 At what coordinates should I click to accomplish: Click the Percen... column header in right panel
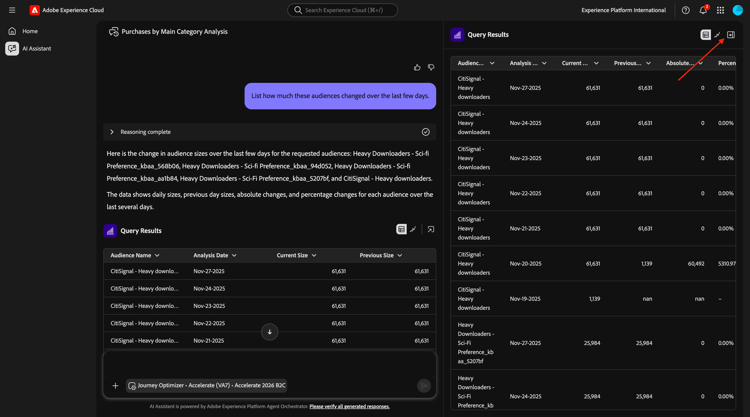(727, 63)
